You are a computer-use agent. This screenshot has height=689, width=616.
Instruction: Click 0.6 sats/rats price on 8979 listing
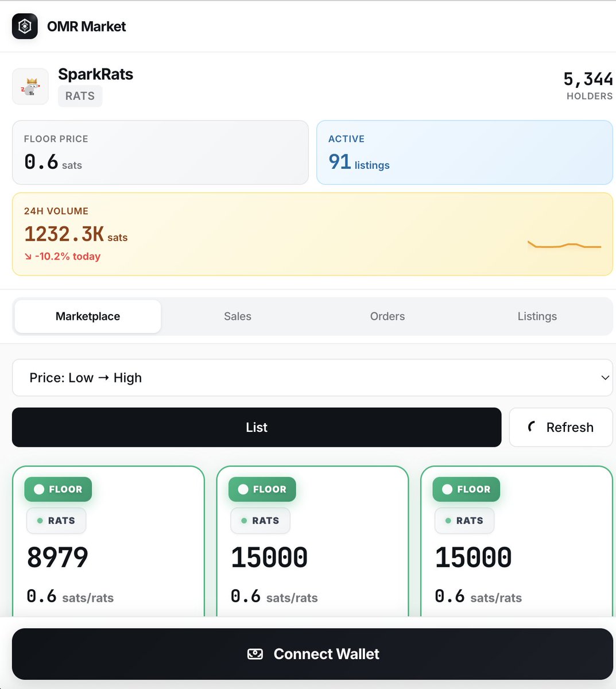(x=70, y=597)
